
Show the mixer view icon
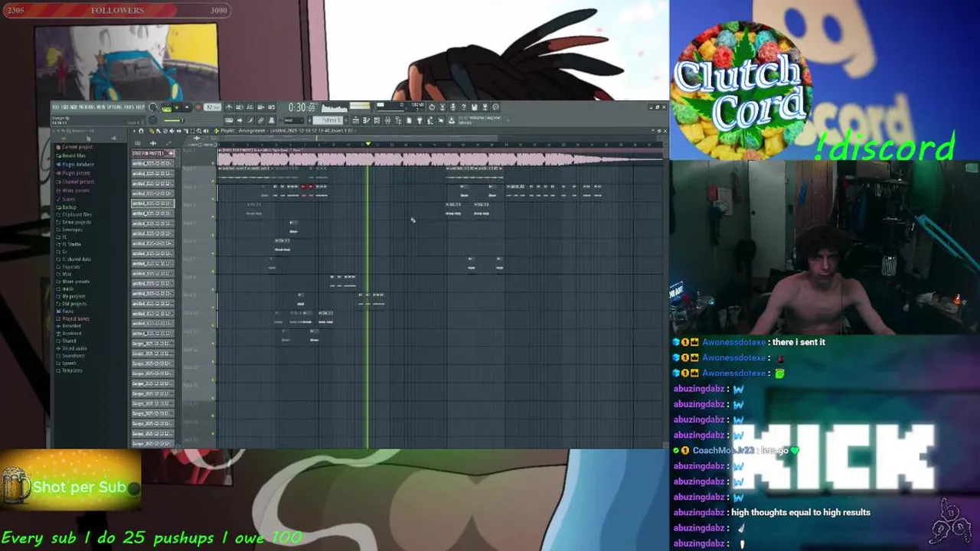(387, 120)
